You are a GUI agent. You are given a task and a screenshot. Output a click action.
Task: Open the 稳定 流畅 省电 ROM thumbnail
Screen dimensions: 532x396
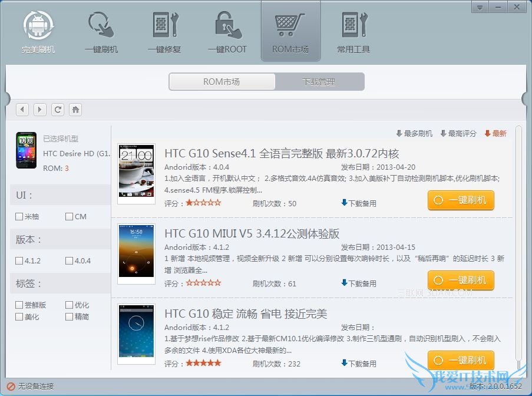tap(137, 334)
